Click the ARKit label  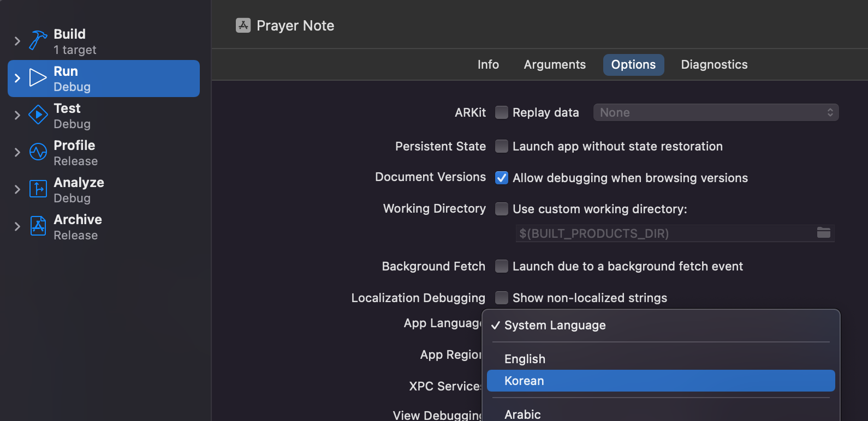tap(470, 112)
